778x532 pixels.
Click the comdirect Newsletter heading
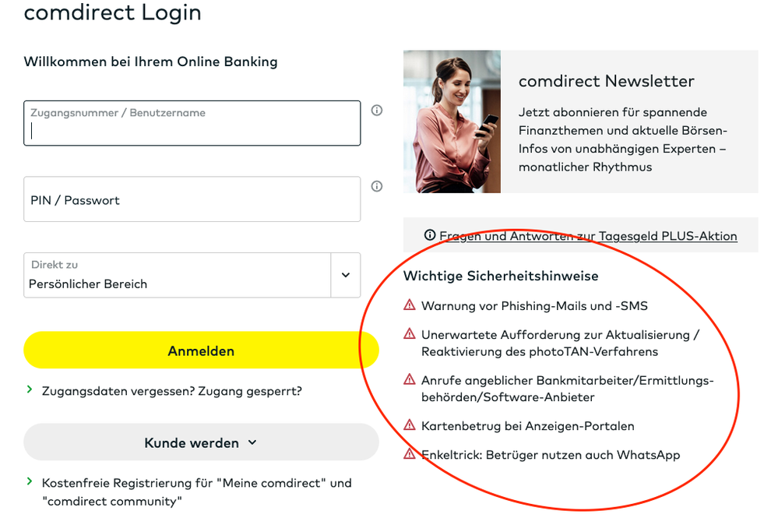[607, 81]
